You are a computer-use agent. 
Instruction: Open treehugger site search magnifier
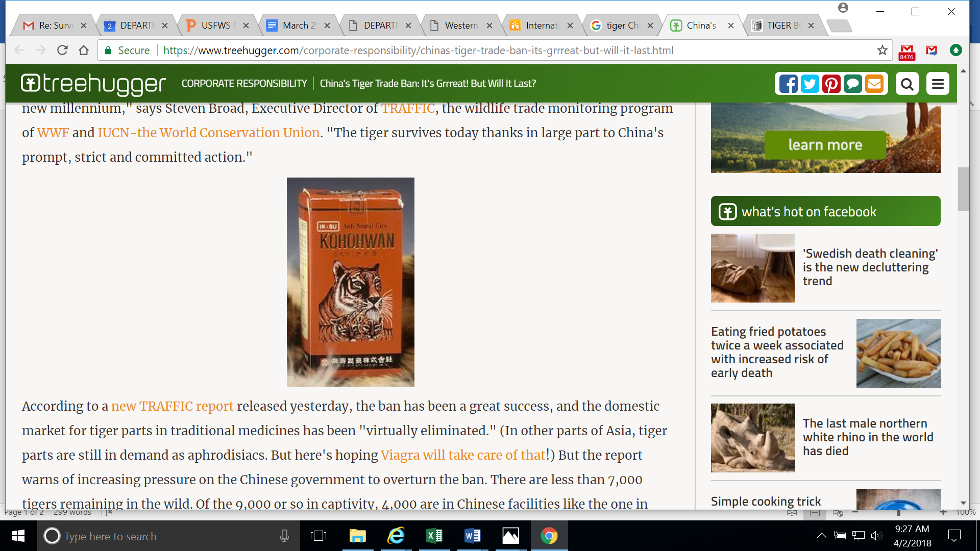pyautogui.click(x=907, y=84)
